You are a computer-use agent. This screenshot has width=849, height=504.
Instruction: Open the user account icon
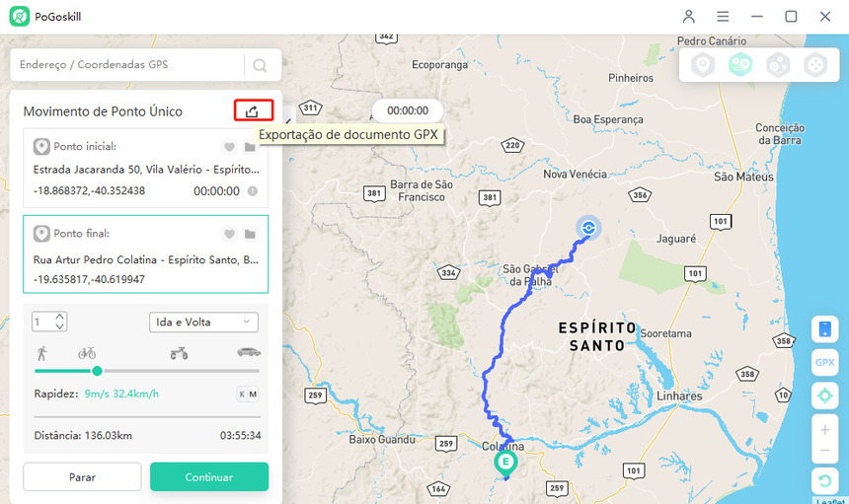689,17
